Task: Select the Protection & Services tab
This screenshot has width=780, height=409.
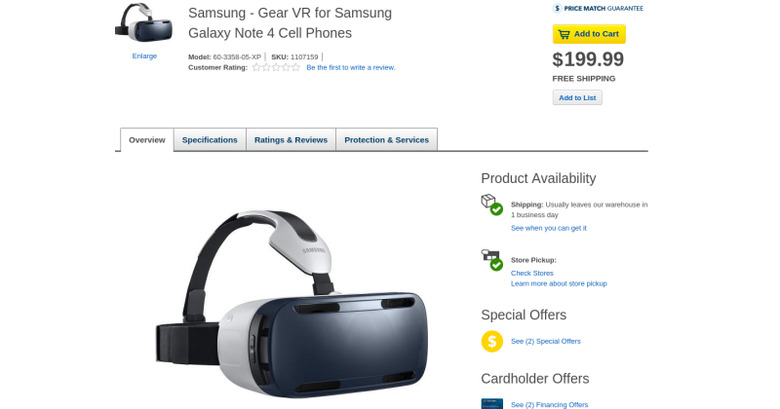Action: pyautogui.click(x=387, y=140)
